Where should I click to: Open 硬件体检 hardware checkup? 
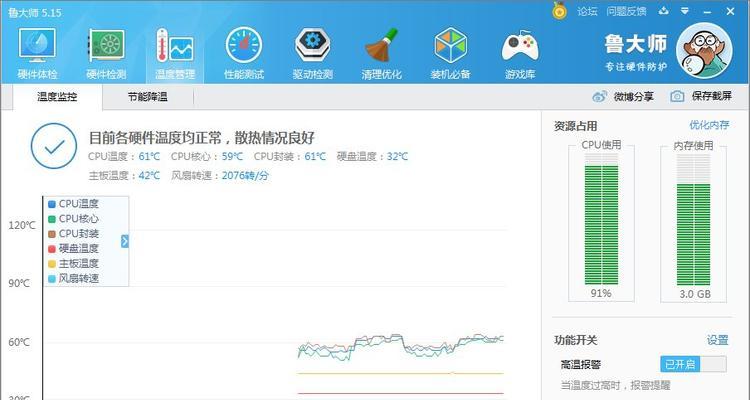(37, 54)
